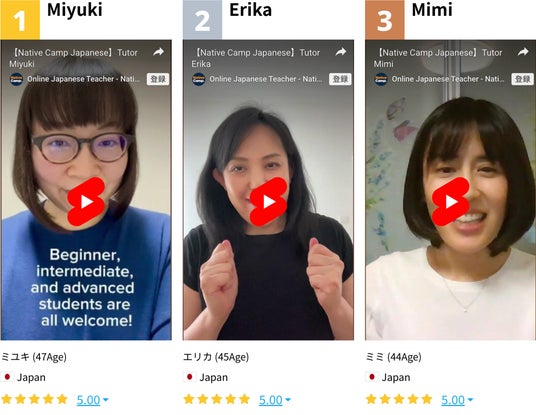Share Miyuki's tutor video
The width and height of the screenshot is (536, 415).
point(158,52)
